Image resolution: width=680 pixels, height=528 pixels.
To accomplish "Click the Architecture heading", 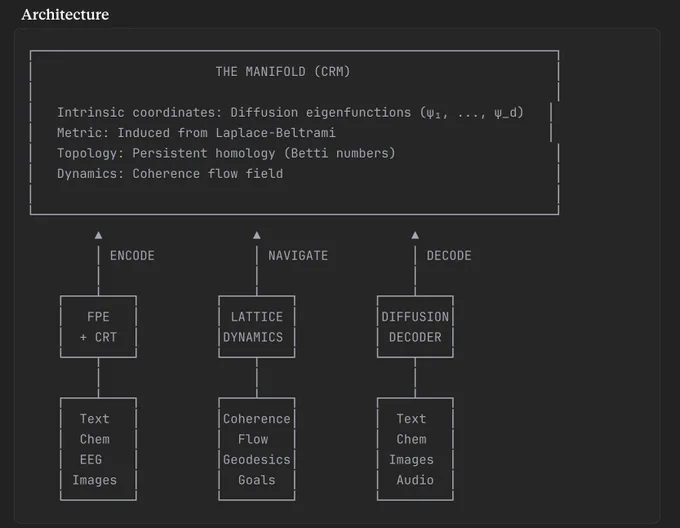I will [x=65, y=15].
